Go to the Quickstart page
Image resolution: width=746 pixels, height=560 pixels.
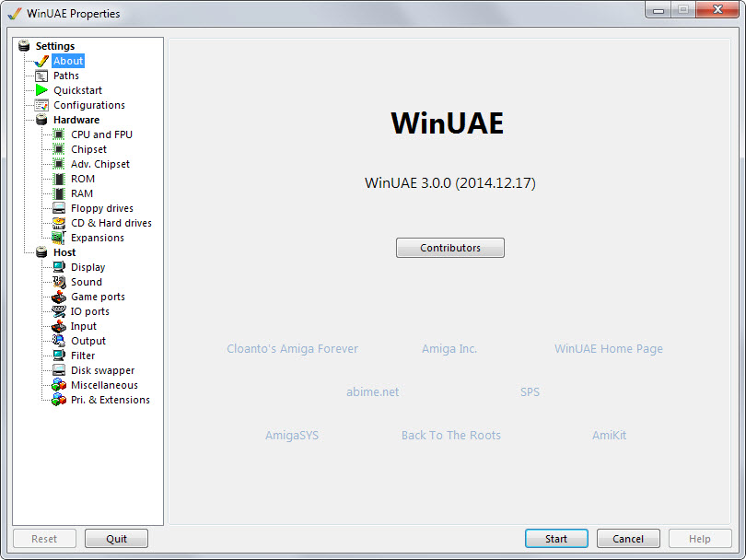[x=77, y=90]
